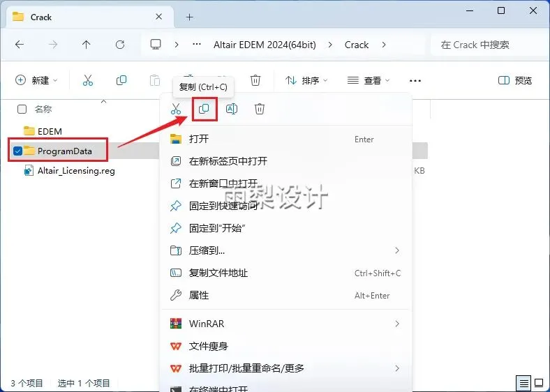This screenshot has width=550, height=392.
Task: Go up one folder level
Action: tap(87, 45)
